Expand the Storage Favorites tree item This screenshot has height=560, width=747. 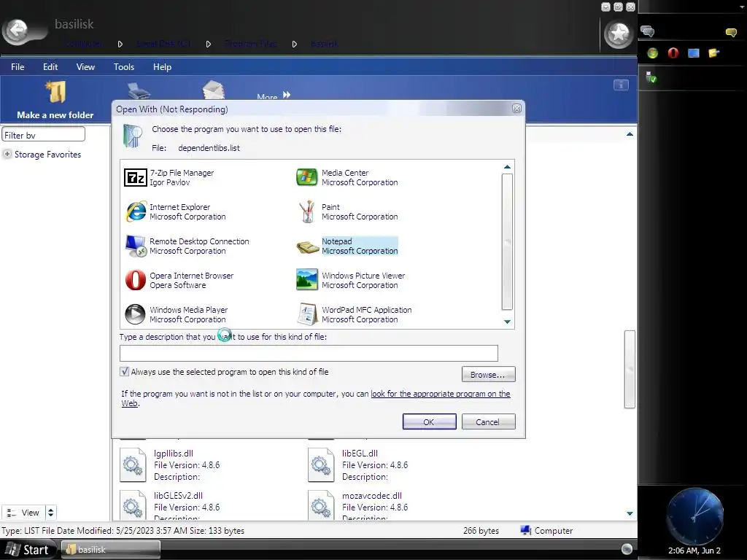7,155
